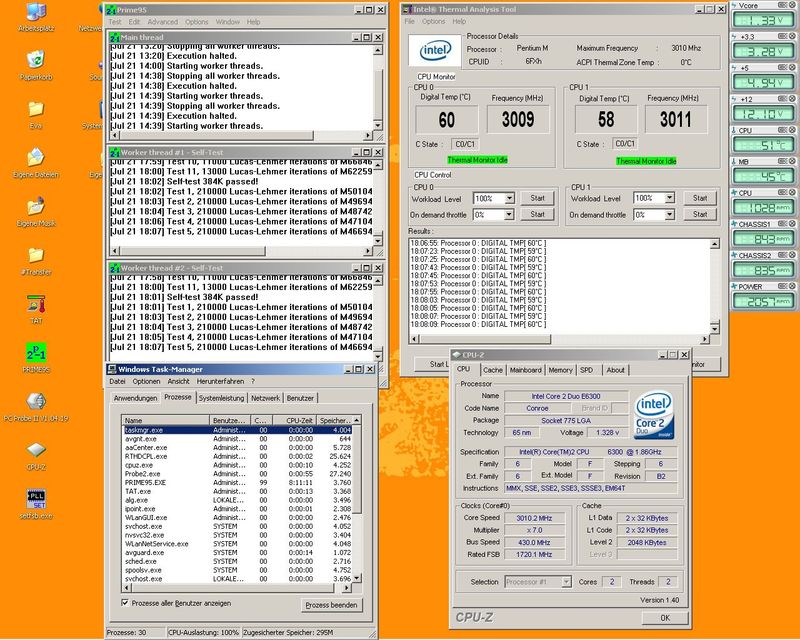
Task: Open CPU 0 On demand throttle dropdown
Action: click(x=509, y=214)
